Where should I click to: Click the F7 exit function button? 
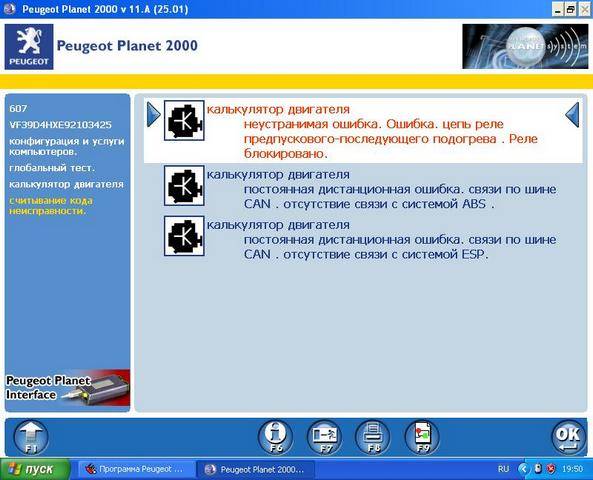(x=324, y=437)
